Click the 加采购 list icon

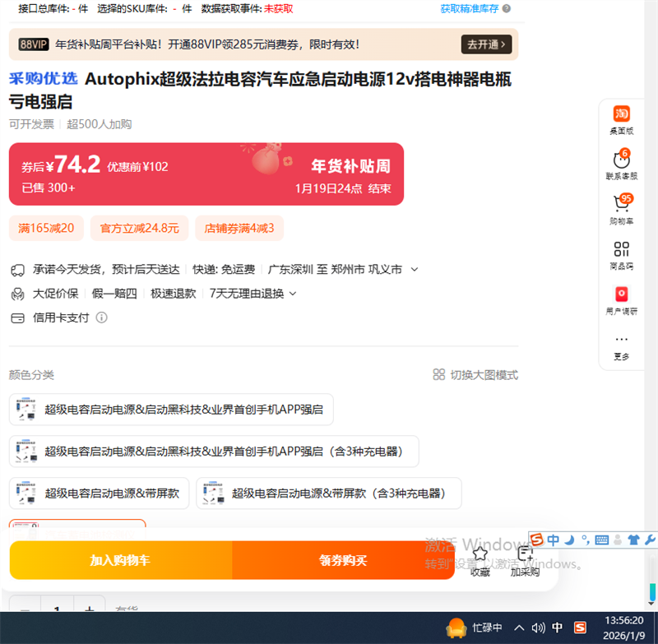[x=525, y=554]
